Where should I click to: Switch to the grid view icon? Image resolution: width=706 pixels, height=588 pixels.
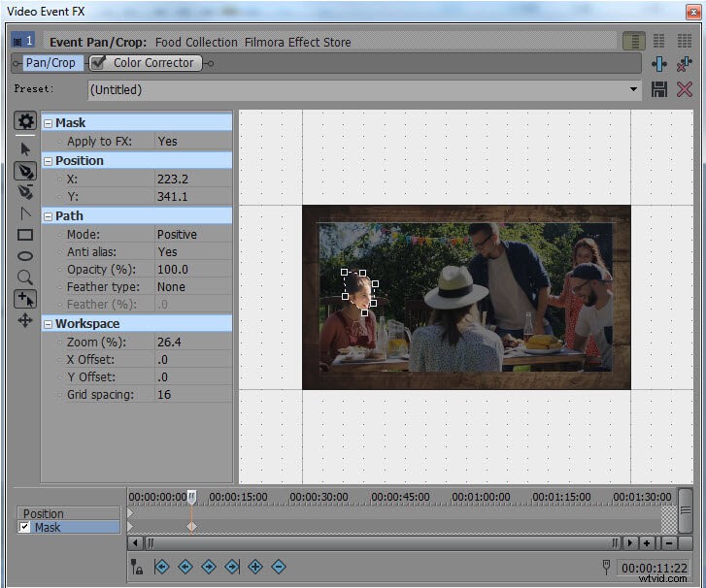pos(685,41)
